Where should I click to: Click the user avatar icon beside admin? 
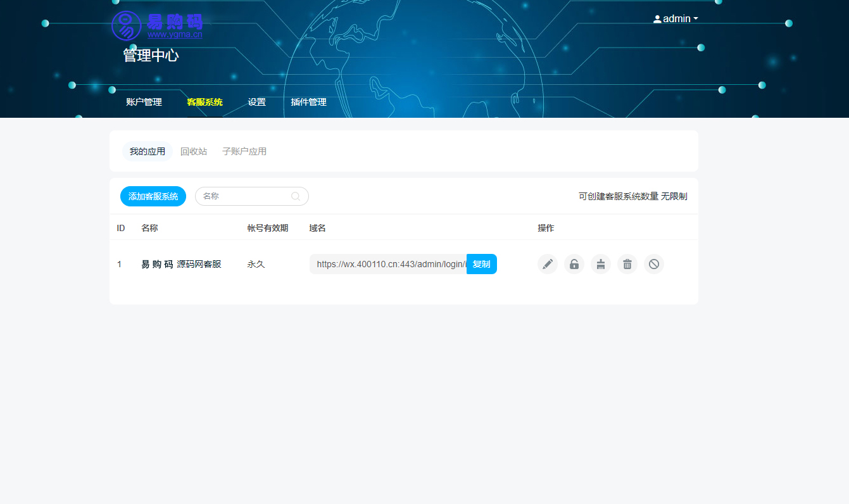click(x=657, y=19)
